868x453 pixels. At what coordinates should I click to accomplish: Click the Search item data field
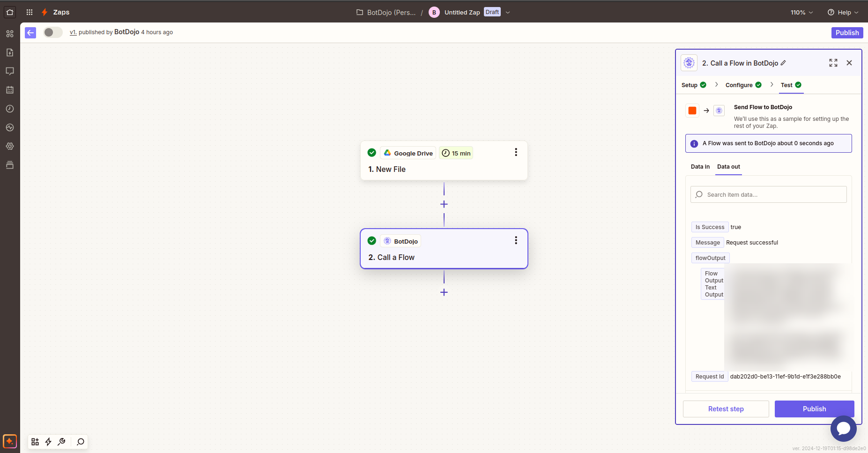pos(768,194)
